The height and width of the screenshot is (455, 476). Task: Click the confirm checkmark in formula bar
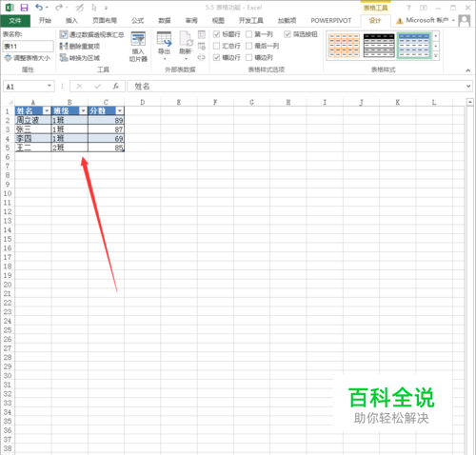pos(98,86)
